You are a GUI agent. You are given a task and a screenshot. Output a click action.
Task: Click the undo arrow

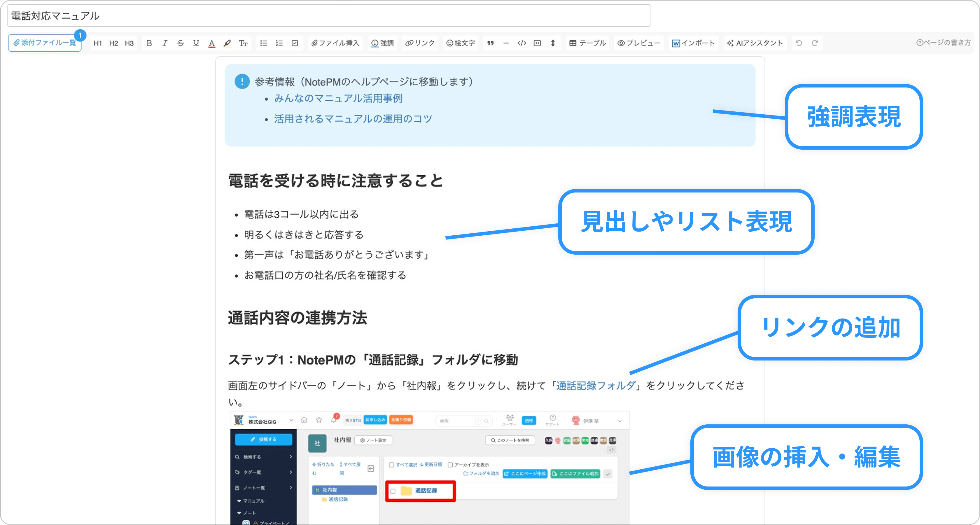[x=799, y=43]
